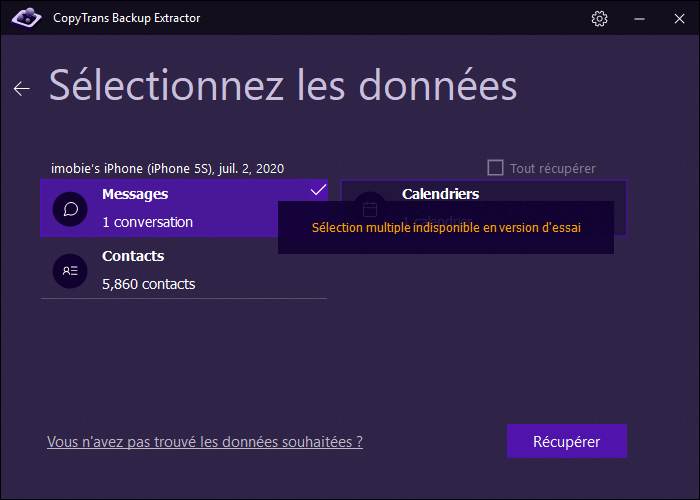
Task: Minimize the CopyTrans window
Action: coord(639,18)
